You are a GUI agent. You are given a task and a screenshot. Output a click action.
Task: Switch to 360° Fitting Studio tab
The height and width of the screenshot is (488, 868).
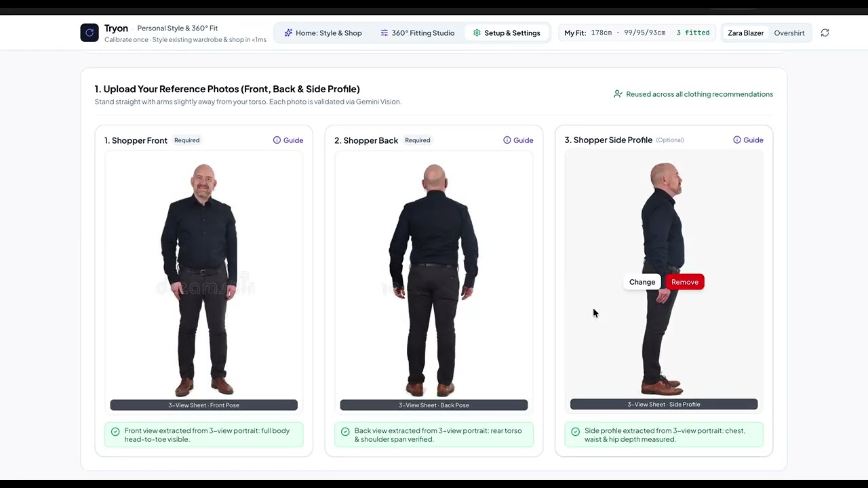(x=417, y=33)
